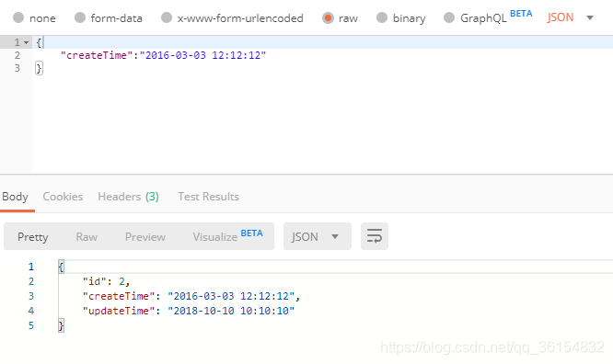
Task: Open the response Cookies tab
Action: coord(63,197)
